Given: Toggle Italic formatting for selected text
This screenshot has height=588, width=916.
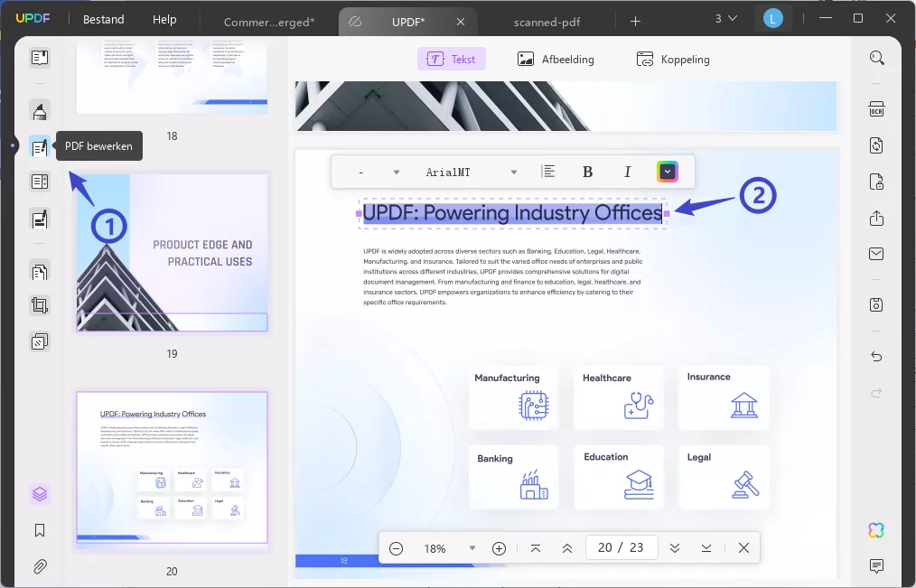Looking at the screenshot, I should (628, 172).
